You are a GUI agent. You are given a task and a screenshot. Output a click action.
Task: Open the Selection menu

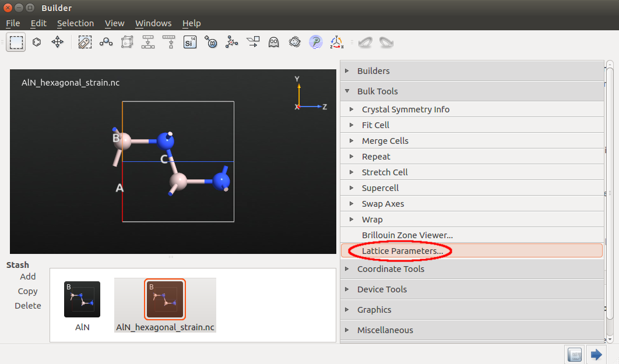75,23
